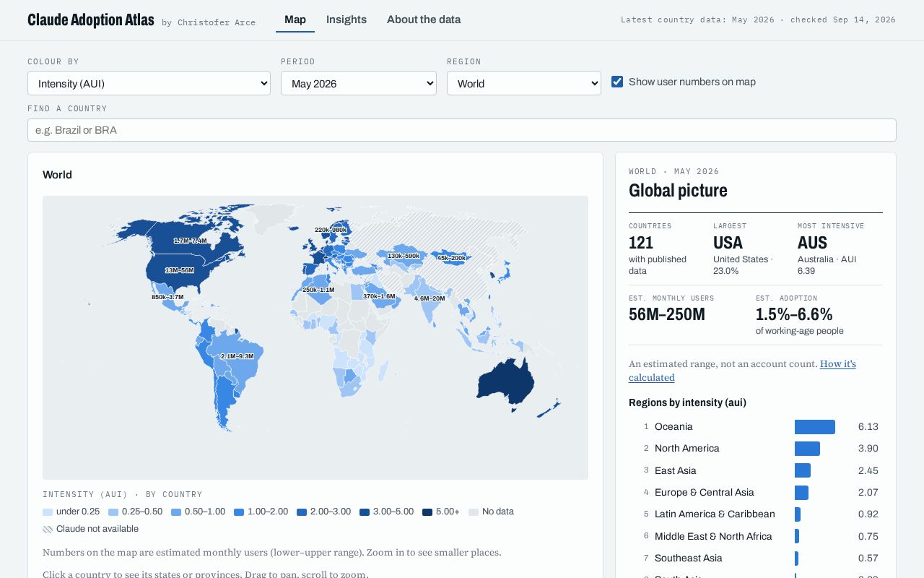The width and height of the screenshot is (924, 578).
Task: Click the under 0.25 legend swatch
Action: 48,512
